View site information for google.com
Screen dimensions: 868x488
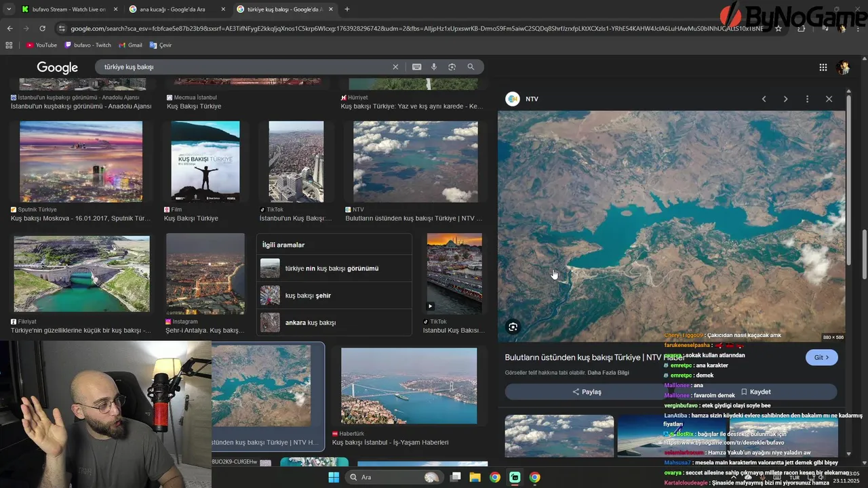[62, 28]
